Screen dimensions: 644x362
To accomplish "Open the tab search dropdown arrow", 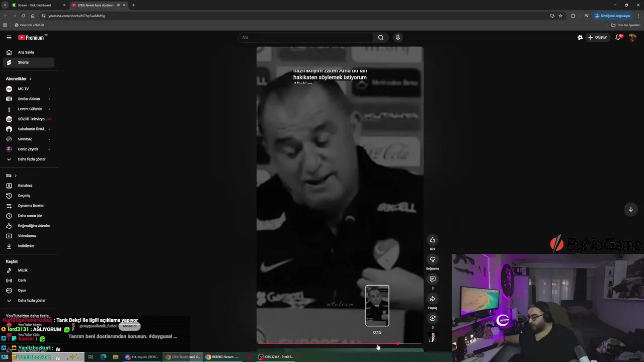I will pos(5,5).
